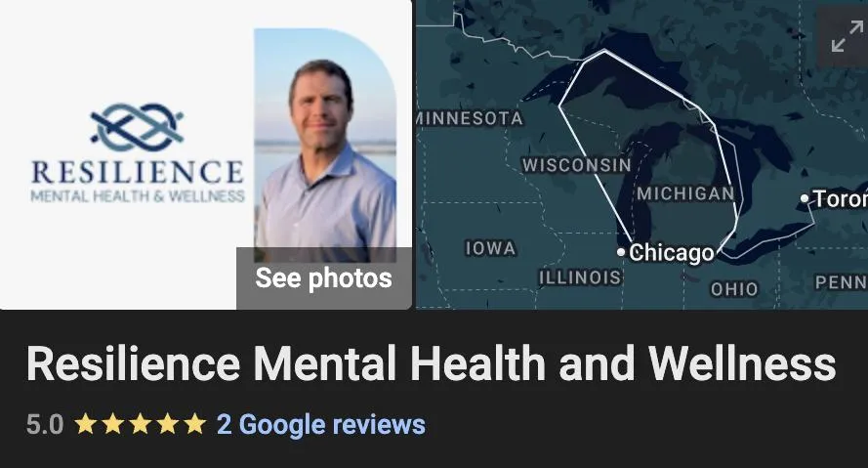Click the first yellow star icon
Image resolution: width=868 pixels, height=468 pixels.
(x=86, y=424)
